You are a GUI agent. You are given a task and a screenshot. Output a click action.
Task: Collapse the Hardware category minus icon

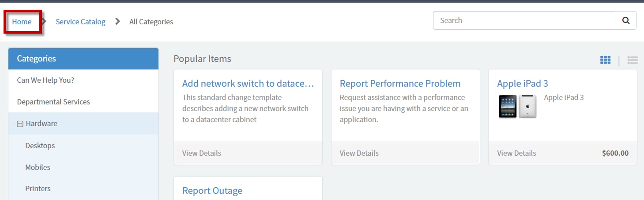click(20, 124)
